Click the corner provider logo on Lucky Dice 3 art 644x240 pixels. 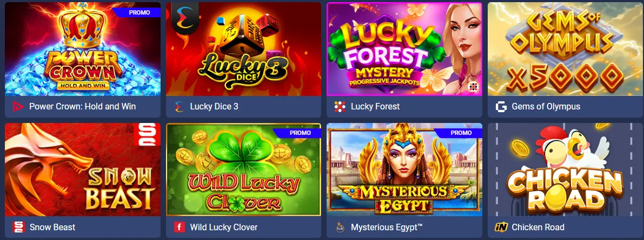[x=184, y=16]
